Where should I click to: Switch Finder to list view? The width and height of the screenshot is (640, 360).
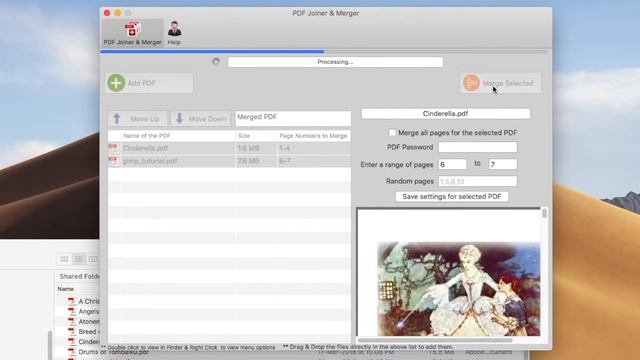coord(78,259)
